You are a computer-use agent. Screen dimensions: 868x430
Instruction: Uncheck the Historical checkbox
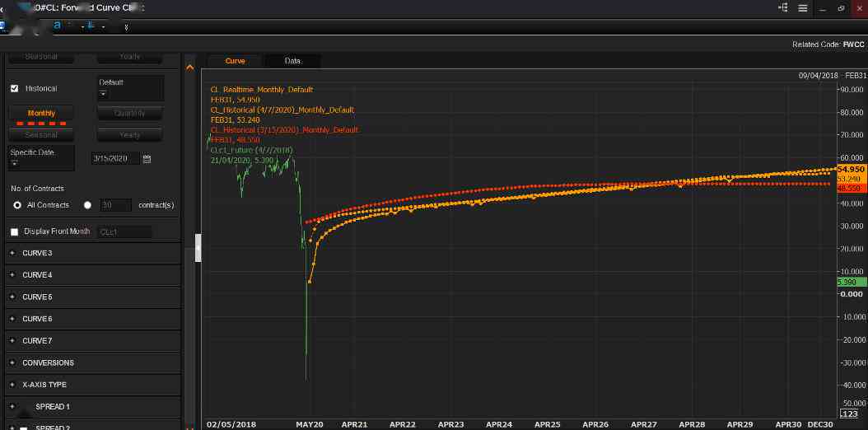point(14,88)
